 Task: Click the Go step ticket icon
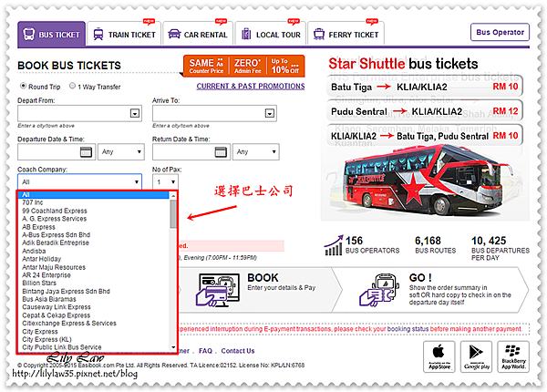tap(379, 290)
